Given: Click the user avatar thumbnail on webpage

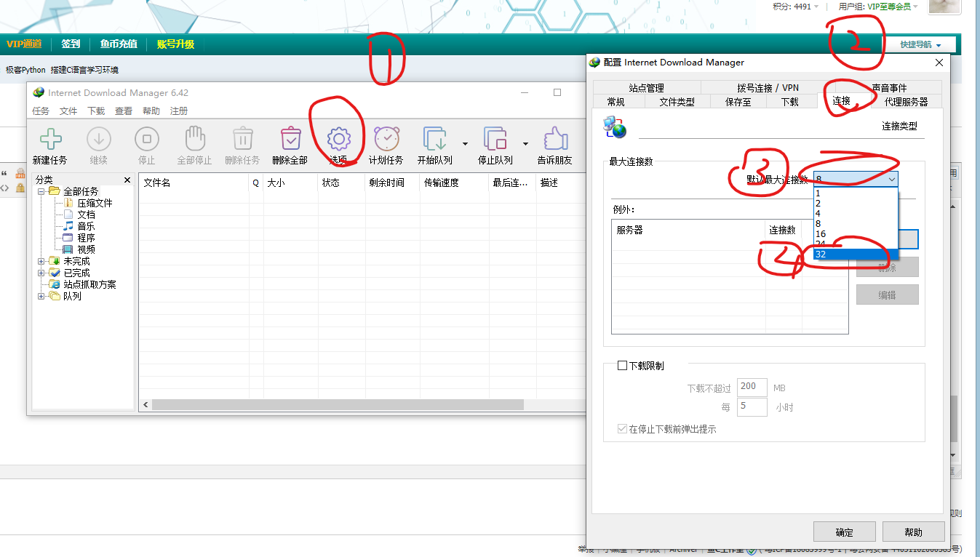Looking at the screenshot, I should click(x=945, y=7).
